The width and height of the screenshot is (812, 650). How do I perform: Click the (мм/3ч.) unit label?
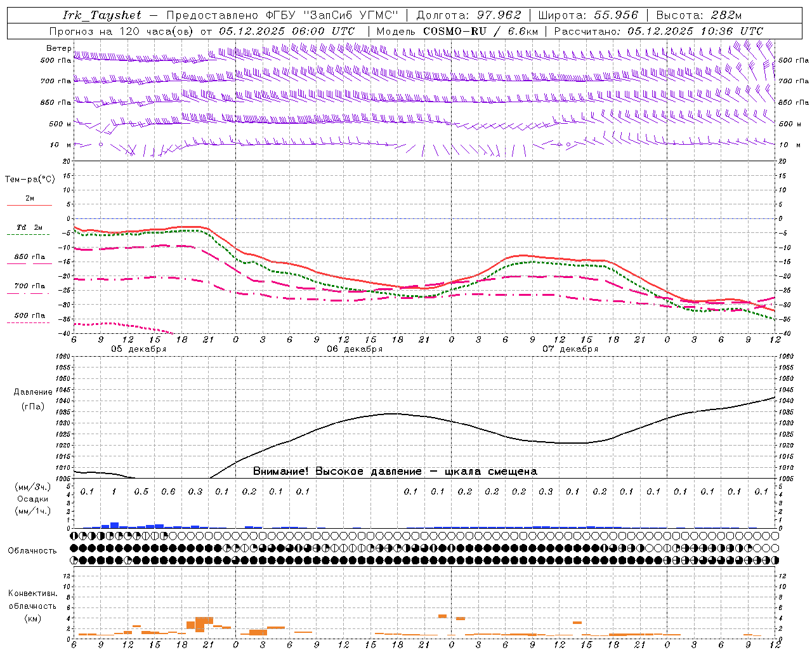[32, 487]
